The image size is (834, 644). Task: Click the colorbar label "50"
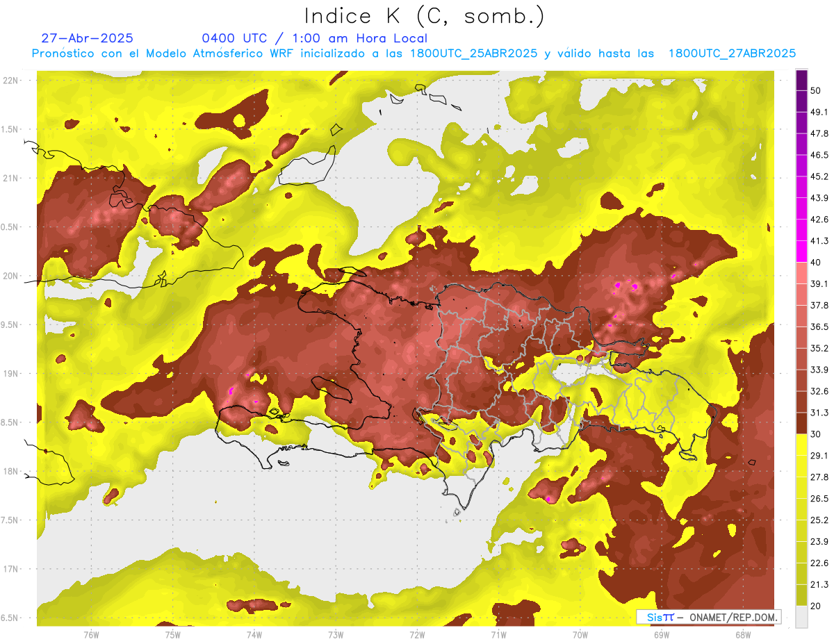pos(816,90)
